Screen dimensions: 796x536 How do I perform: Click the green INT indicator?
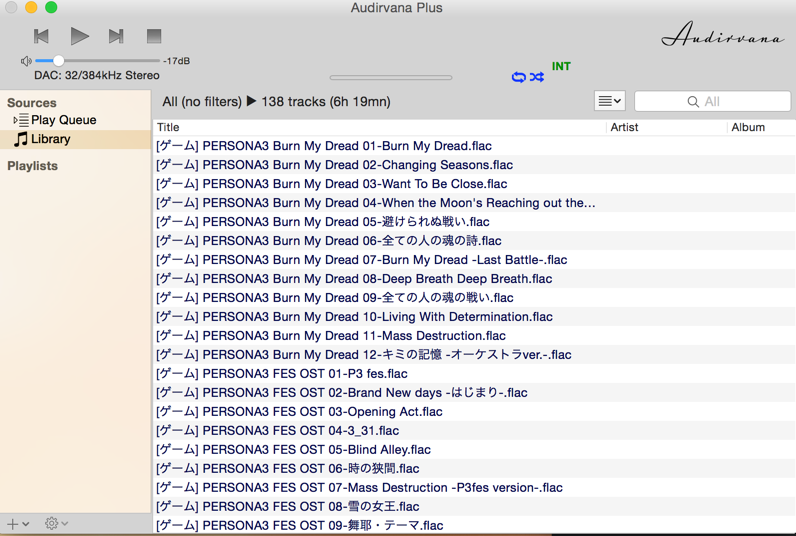[561, 66]
